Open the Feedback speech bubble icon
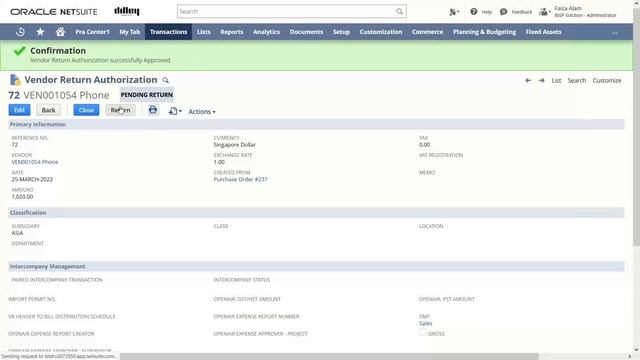Viewport: 640px width, 360px height. (x=503, y=12)
